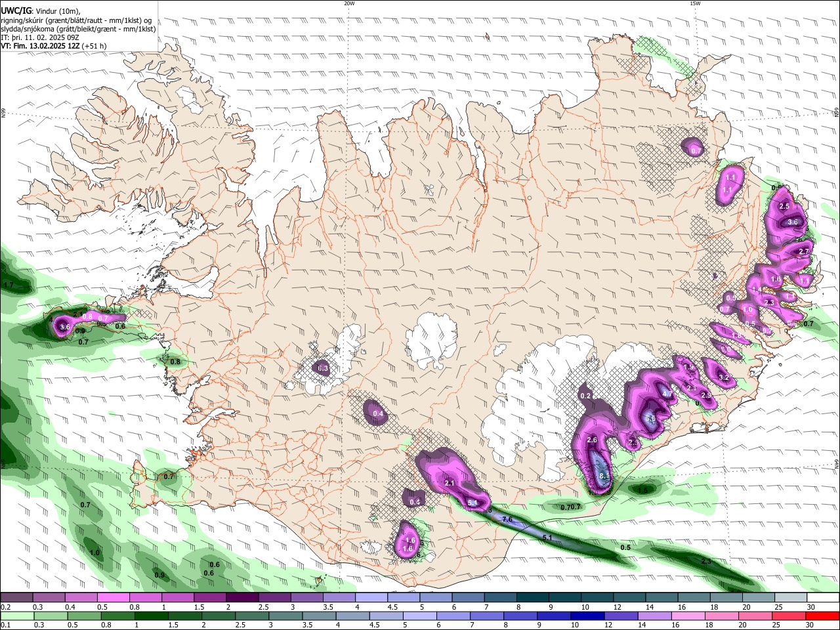Click the 15W longitude label
The image size is (840, 630).
695,3
